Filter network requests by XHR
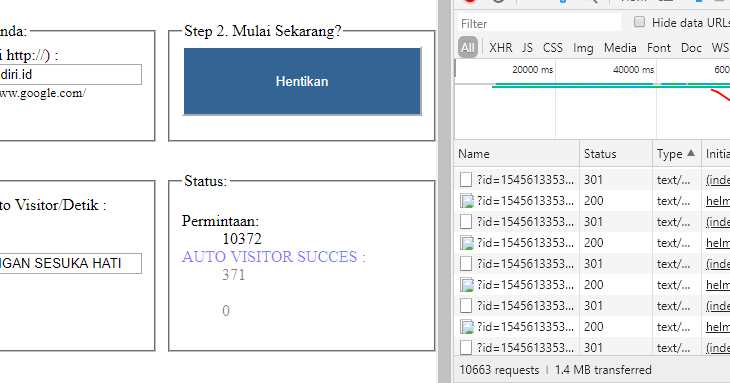This screenshot has width=730, height=383. click(x=500, y=47)
